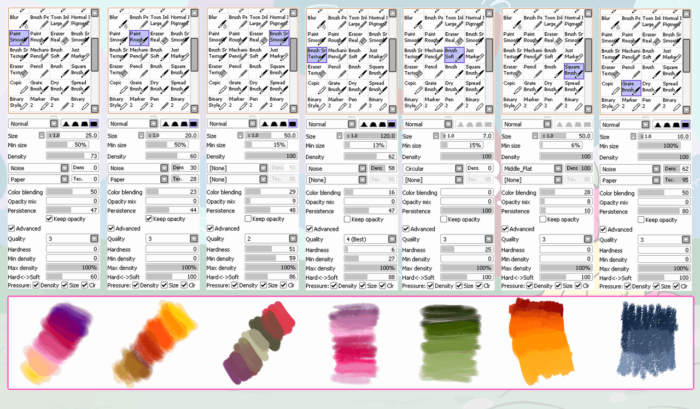Select the highlighted Brush Soft tool
700x409 pixels.
[454, 54]
